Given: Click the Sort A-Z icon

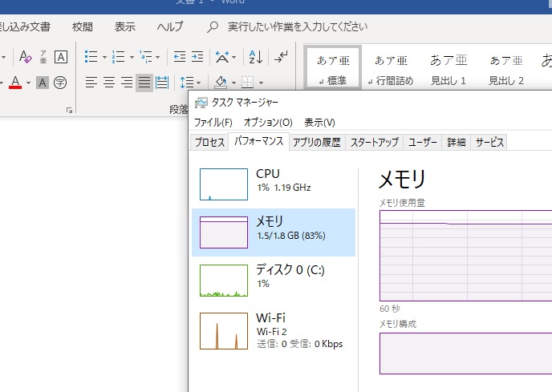Looking at the screenshot, I should point(256,56).
